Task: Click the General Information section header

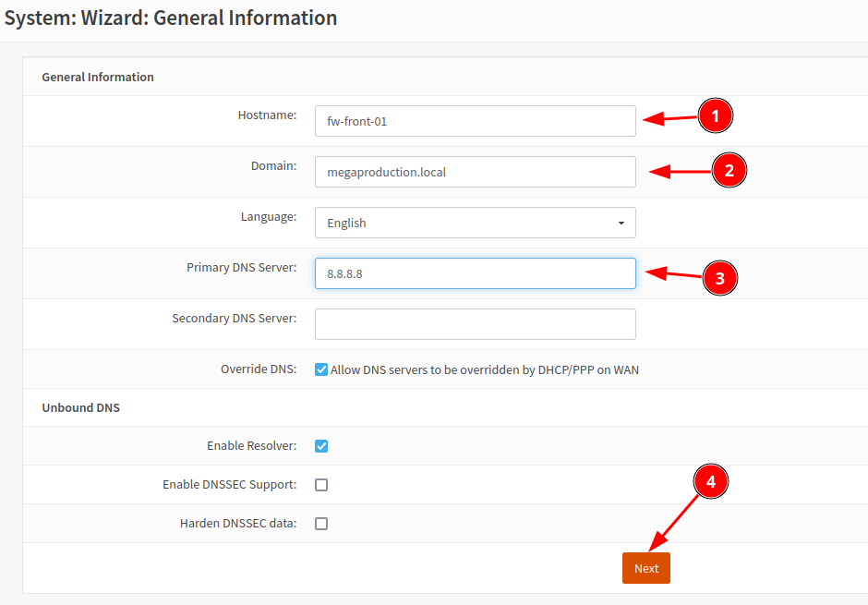Action: 98,77
